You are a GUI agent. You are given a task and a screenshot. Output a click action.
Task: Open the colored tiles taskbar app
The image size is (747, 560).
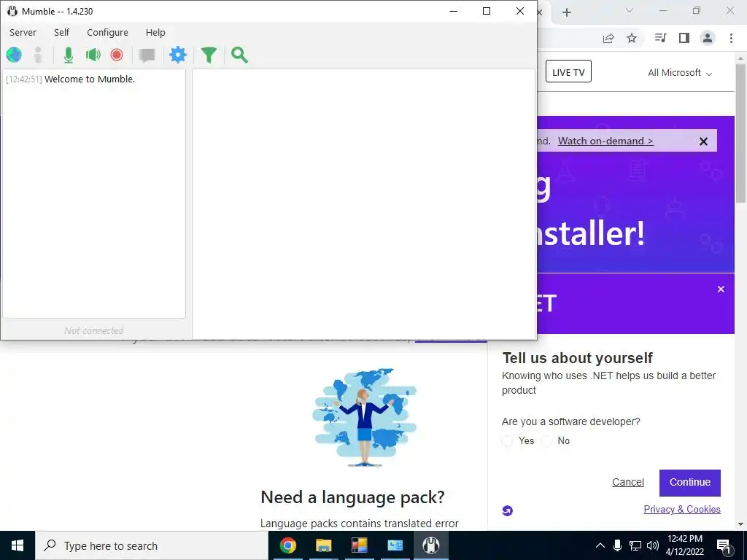(359, 545)
